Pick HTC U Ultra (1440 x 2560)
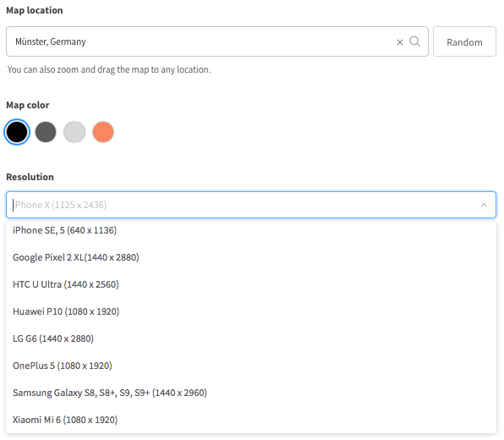504x440 pixels. click(x=251, y=284)
